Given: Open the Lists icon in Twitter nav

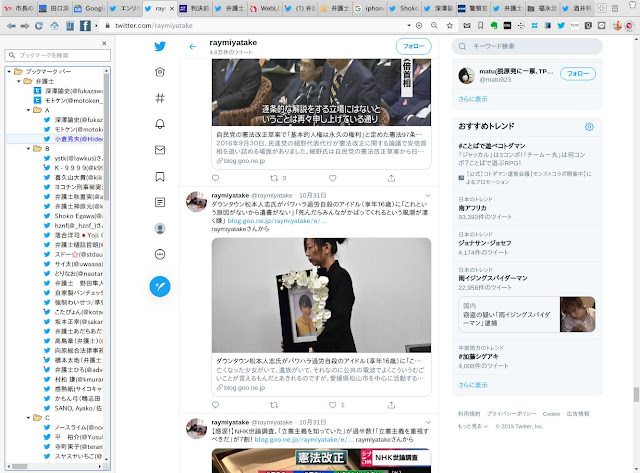Looking at the screenshot, I should [160, 202].
